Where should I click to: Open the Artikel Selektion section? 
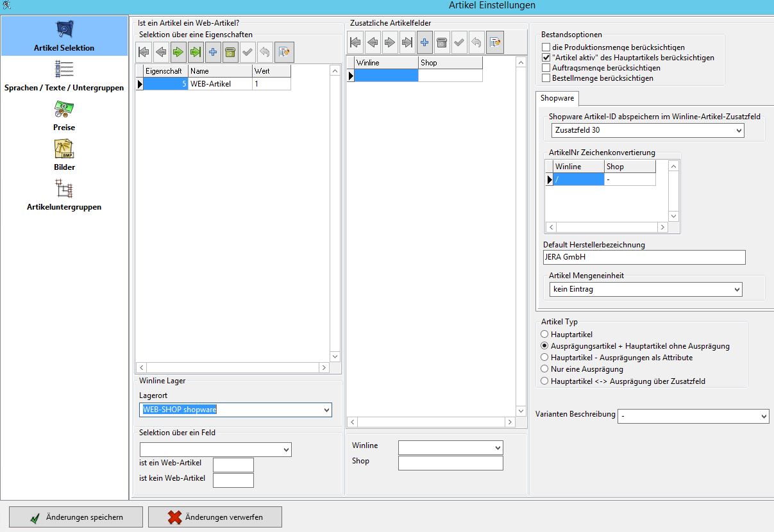coord(64,37)
